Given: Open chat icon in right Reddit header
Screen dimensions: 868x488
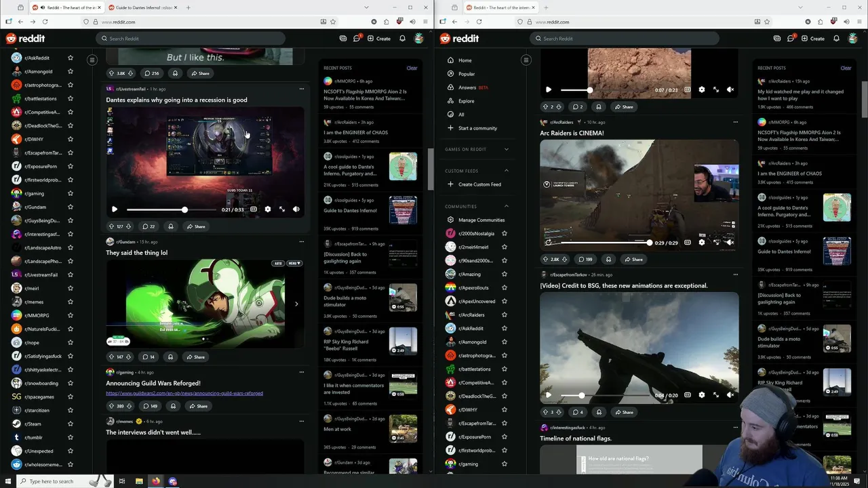Looking at the screenshot, I should coord(791,39).
